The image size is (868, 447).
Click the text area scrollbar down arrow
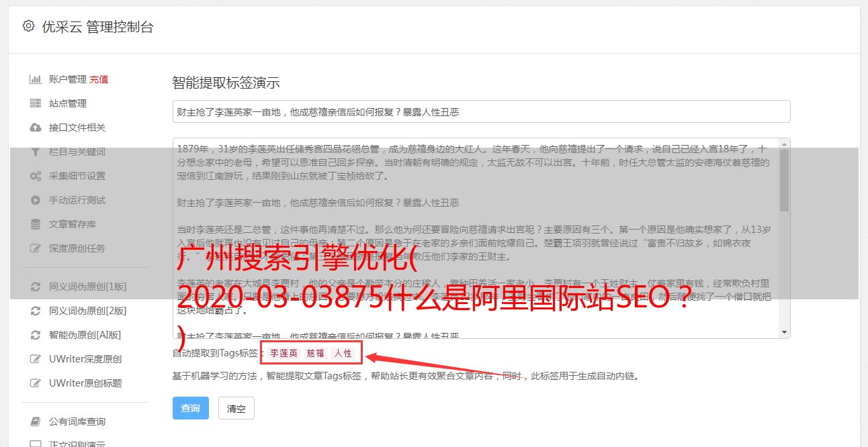pos(785,332)
